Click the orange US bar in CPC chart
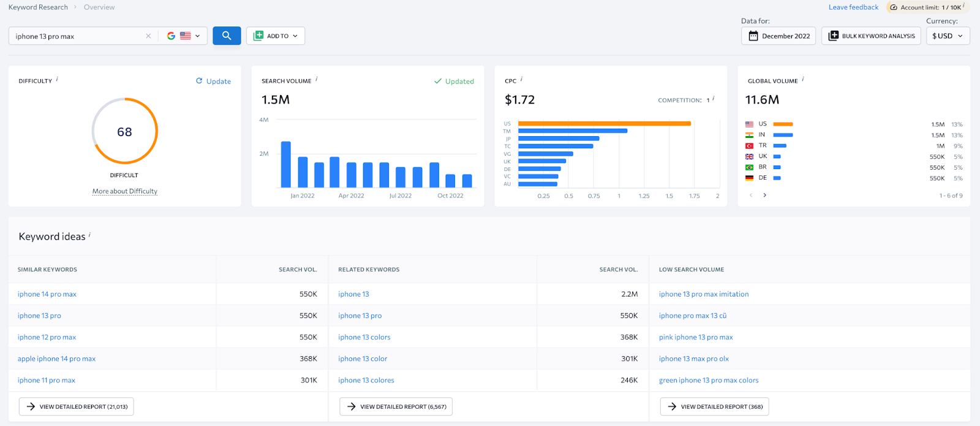980x426 pixels. click(605, 123)
